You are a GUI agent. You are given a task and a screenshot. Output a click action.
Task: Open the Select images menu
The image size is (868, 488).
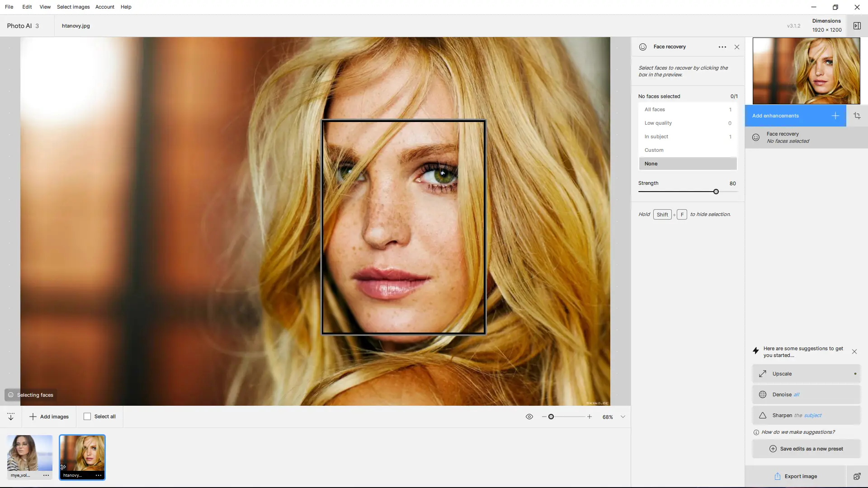[x=73, y=7]
